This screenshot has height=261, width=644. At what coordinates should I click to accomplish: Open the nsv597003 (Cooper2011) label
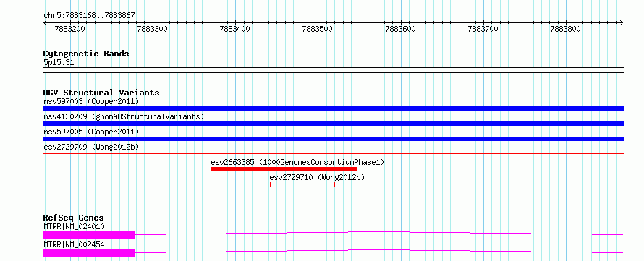tap(91, 101)
